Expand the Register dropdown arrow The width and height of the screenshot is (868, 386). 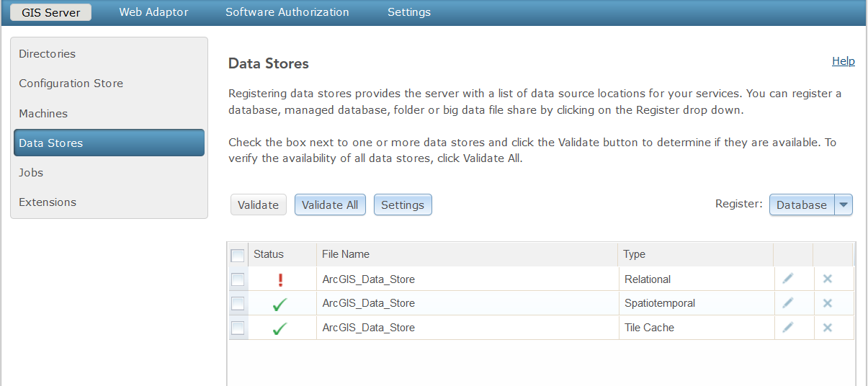click(x=844, y=205)
